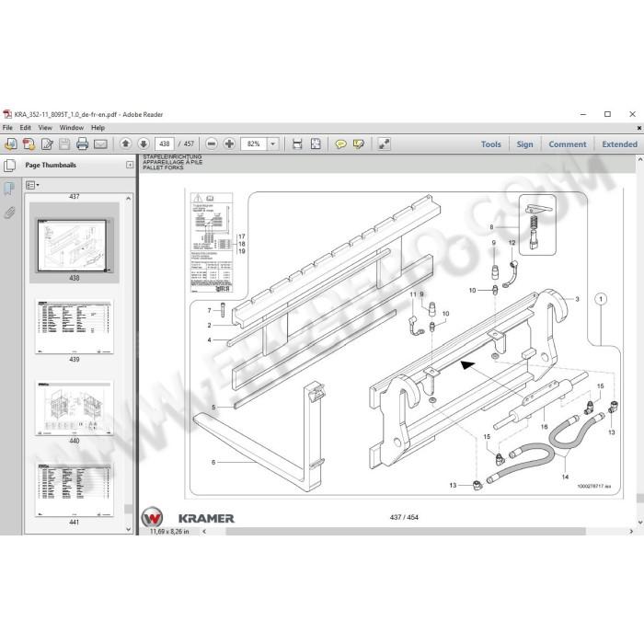This screenshot has width=644, height=644.
Task: Click the '437 / 454' page footer text
Action: coord(404,517)
